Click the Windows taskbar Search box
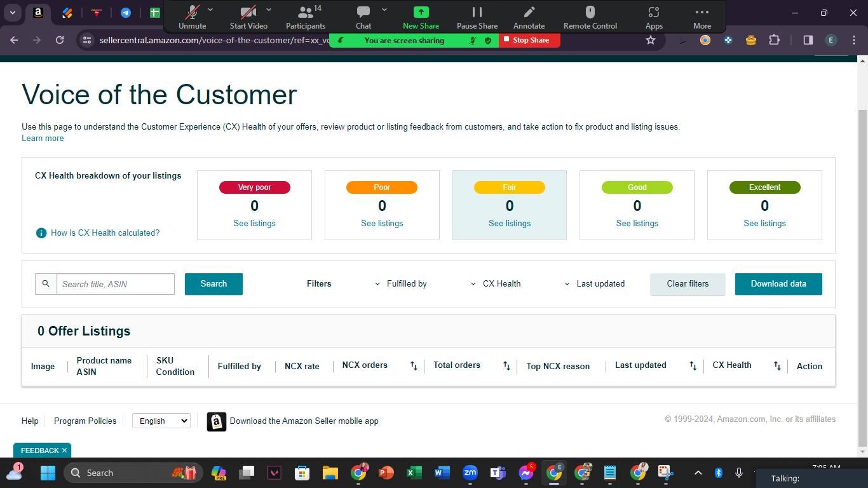This screenshot has width=868, height=488. coord(133,473)
